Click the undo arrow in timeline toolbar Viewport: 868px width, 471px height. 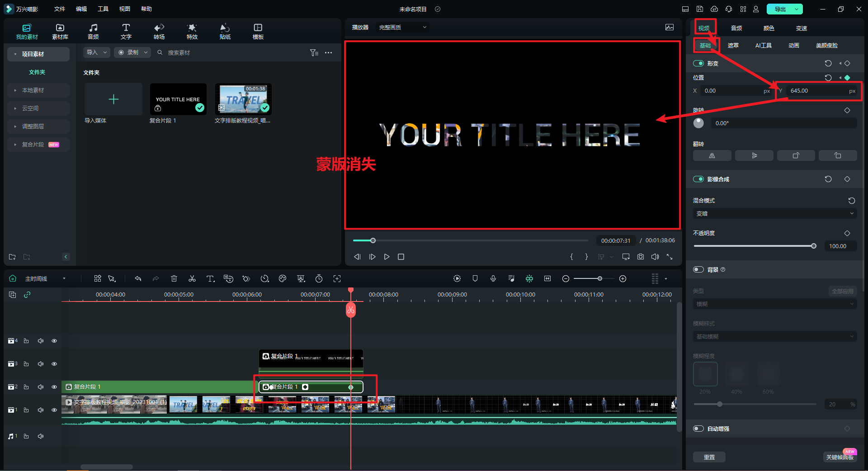click(138, 279)
